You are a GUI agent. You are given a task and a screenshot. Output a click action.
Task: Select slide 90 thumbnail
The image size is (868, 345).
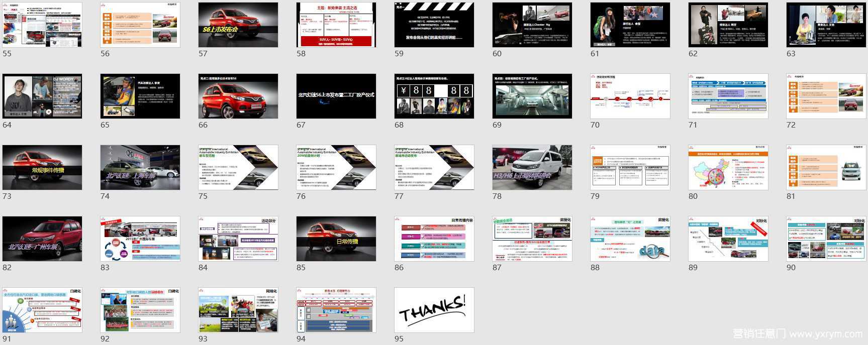click(826, 239)
